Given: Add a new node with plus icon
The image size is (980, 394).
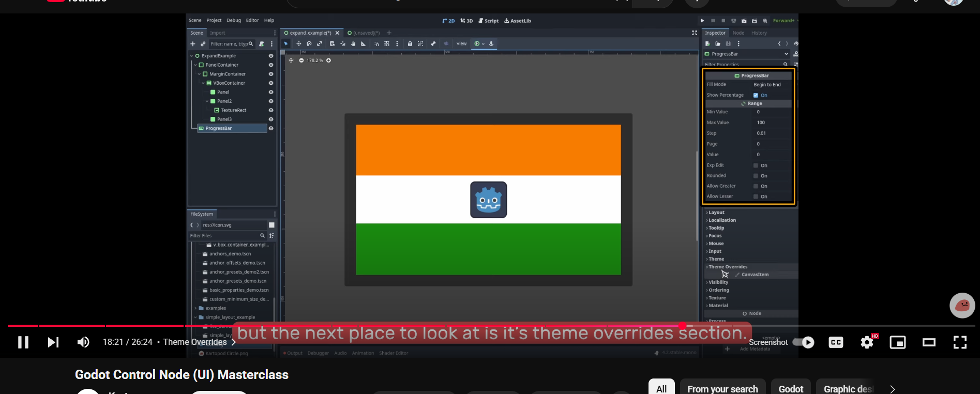Looking at the screenshot, I should pyautogui.click(x=193, y=44).
